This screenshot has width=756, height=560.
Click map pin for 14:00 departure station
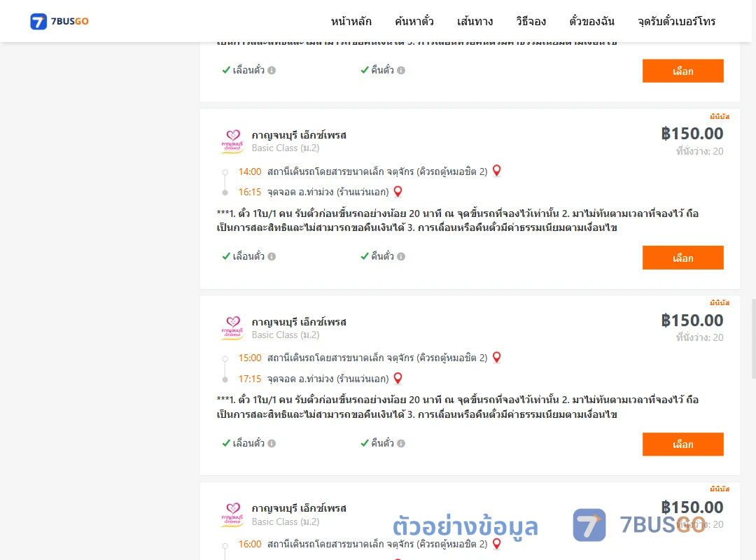496,171
